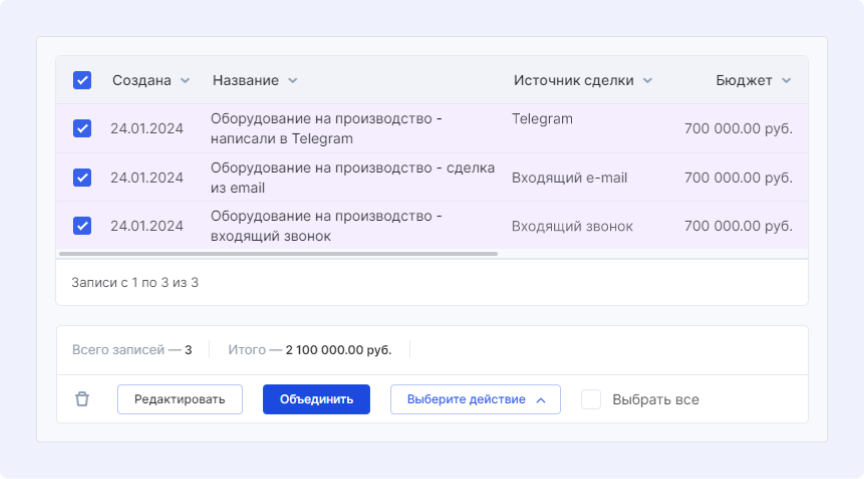Screen dimensions: 864x479
Task: Click the 'Входящий звонок' source cell
Action: (572, 226)
